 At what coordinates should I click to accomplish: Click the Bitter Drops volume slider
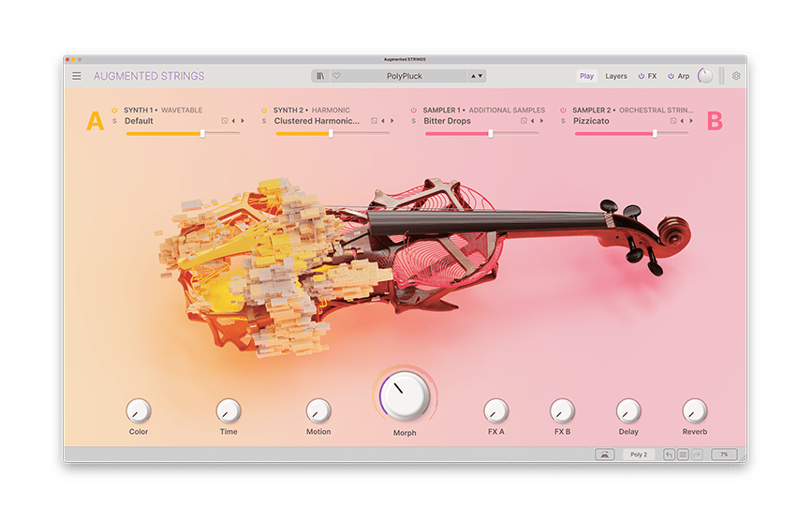(x=481, y=134)
